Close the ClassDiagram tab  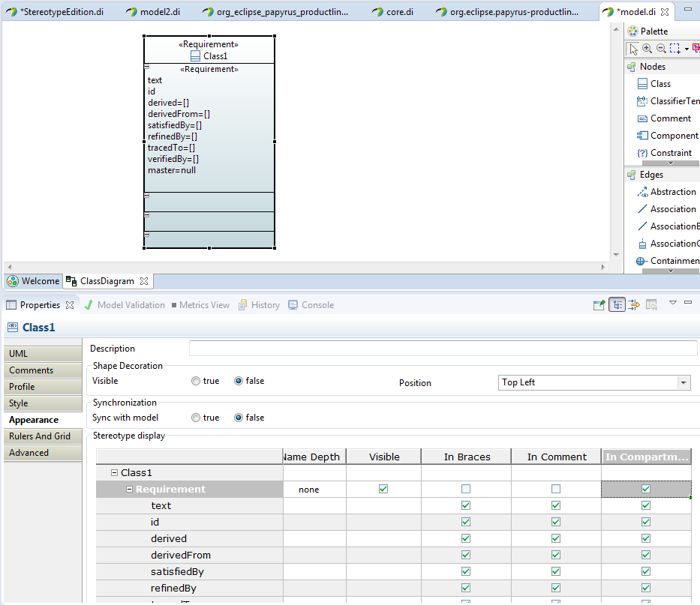pyautogui.click(x=144, y=281)
